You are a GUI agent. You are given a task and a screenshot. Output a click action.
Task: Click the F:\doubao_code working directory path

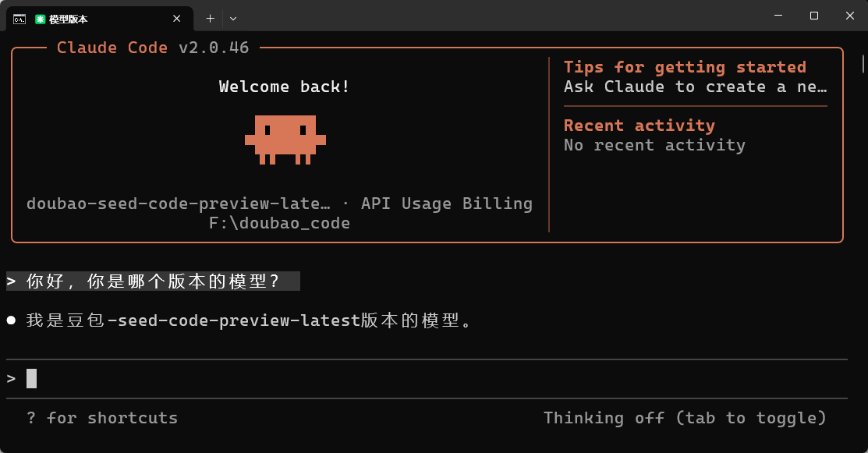279,223
